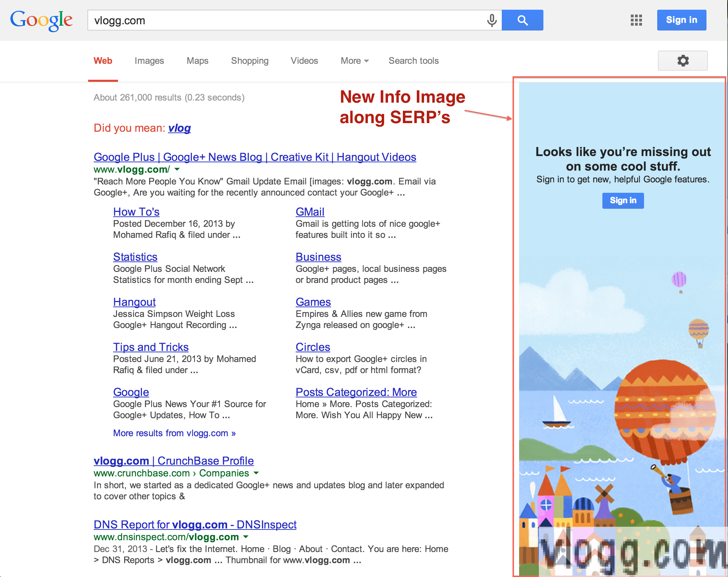
Task: Click the crunchbase.com dropdown arrow
Action: pyautogui.click(x=257, y=473)
